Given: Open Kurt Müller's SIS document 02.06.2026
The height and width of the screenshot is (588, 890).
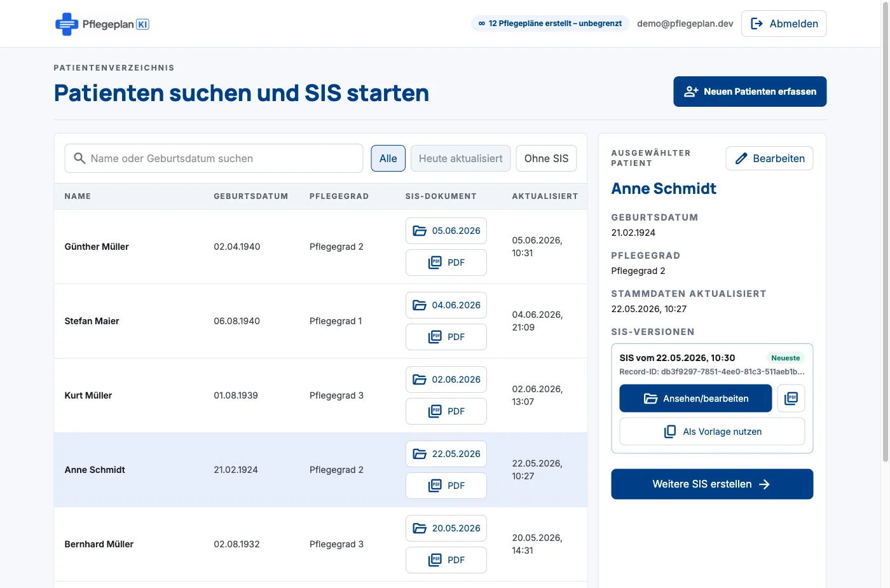Looking at the screenshot, I should point(446,379).
